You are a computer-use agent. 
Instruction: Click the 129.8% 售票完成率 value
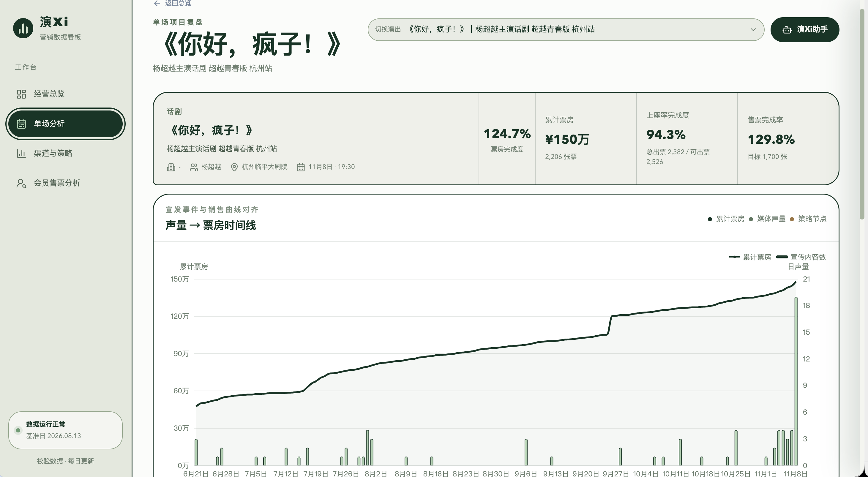click(771, 139)
